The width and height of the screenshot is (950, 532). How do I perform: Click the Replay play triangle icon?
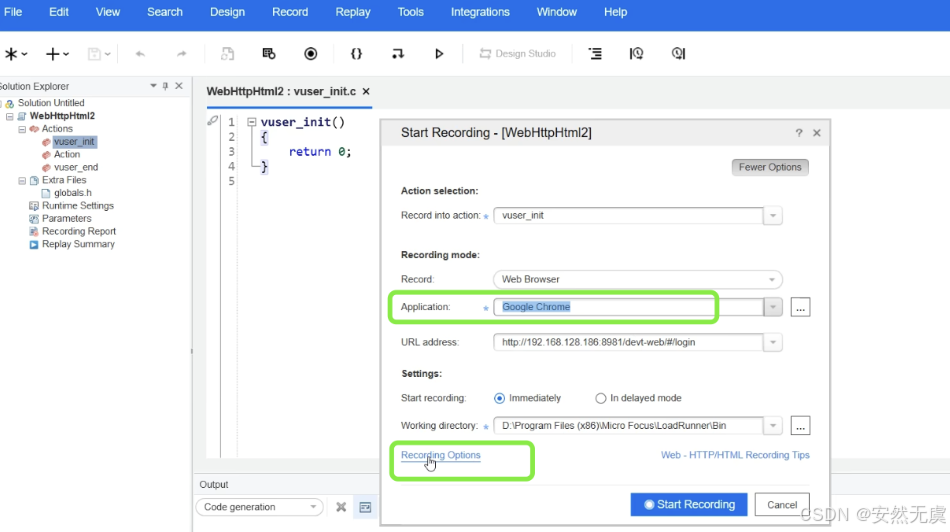coord(439,54)
